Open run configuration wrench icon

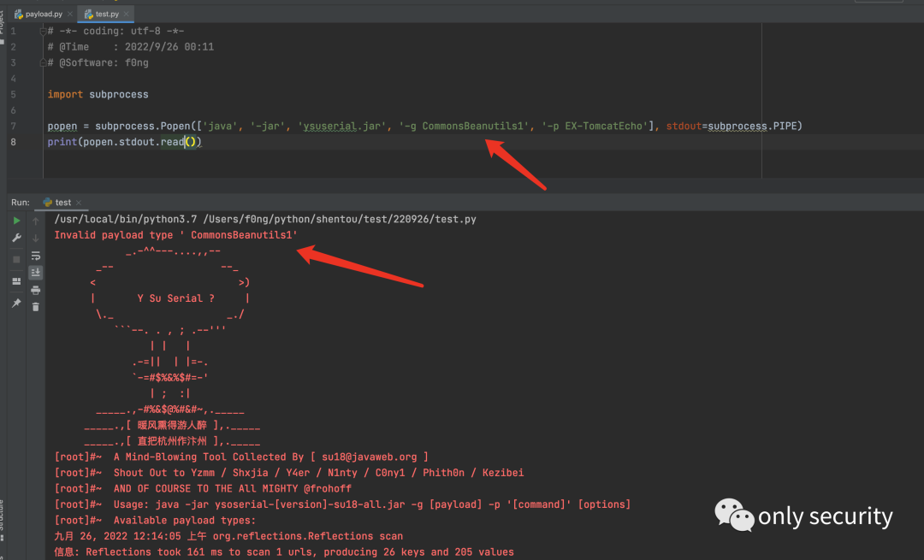pyautogui.click(x=16, y=238)
